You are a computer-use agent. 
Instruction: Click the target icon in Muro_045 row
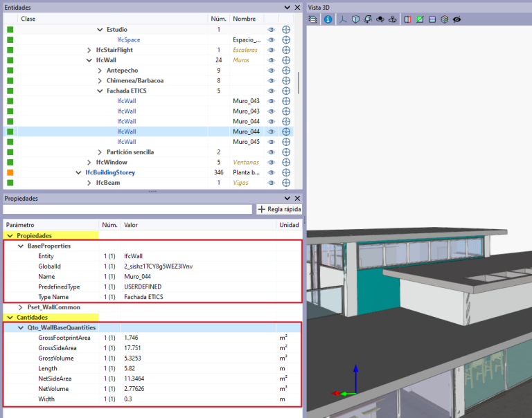pyautogui.click(x=286, y=142)
